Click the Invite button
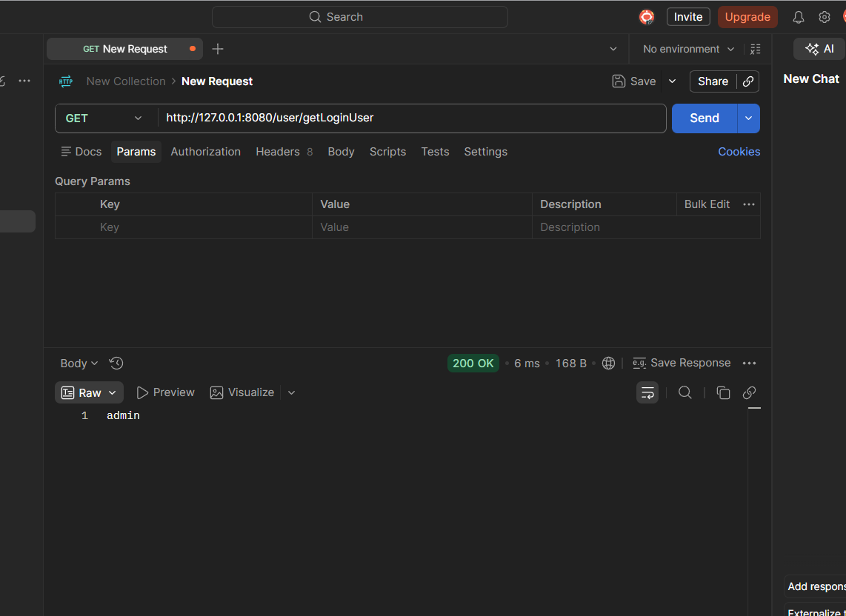The height and width of the screenshot is (616, 846). click(688, 17)
